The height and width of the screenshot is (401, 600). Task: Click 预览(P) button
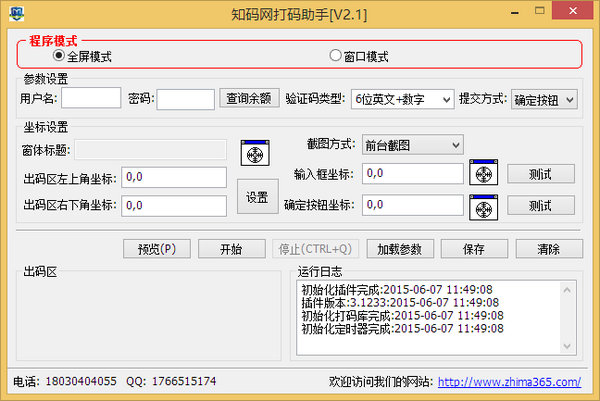click(157, 249)
